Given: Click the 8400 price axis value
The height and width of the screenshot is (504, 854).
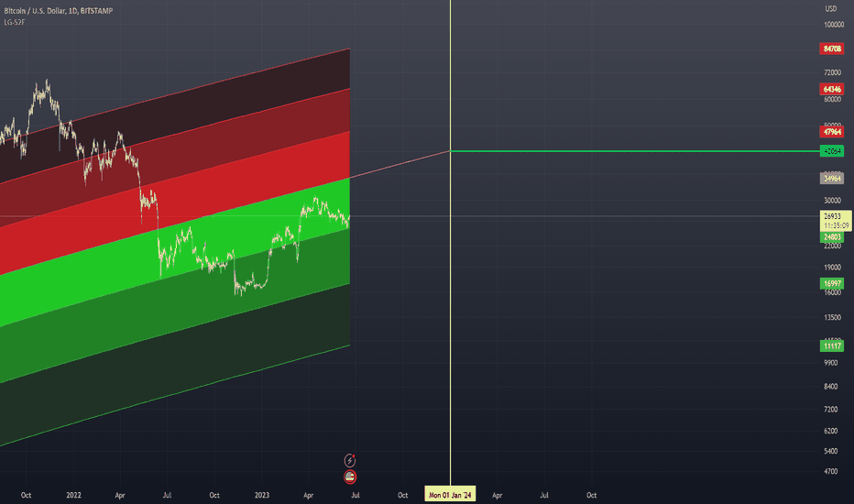Looking at the screenshot, I should [x=830, y=387].
